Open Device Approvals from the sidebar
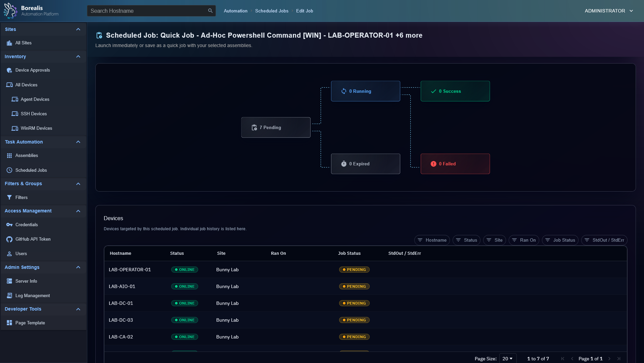644x363 pixels. click(x=32, y=70)
